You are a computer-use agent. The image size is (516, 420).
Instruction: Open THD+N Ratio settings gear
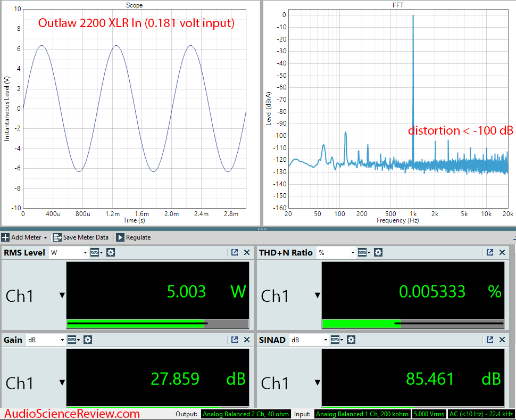[378, 253]
